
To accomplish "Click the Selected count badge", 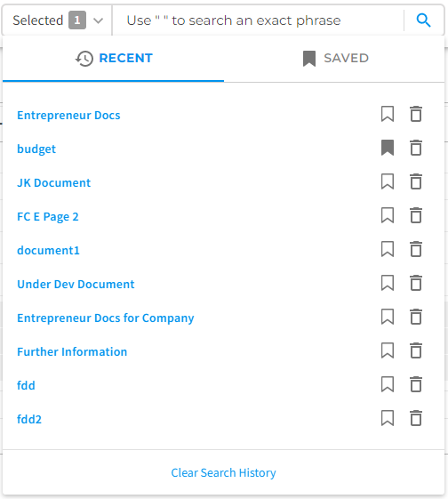I will tap(77, 20).
